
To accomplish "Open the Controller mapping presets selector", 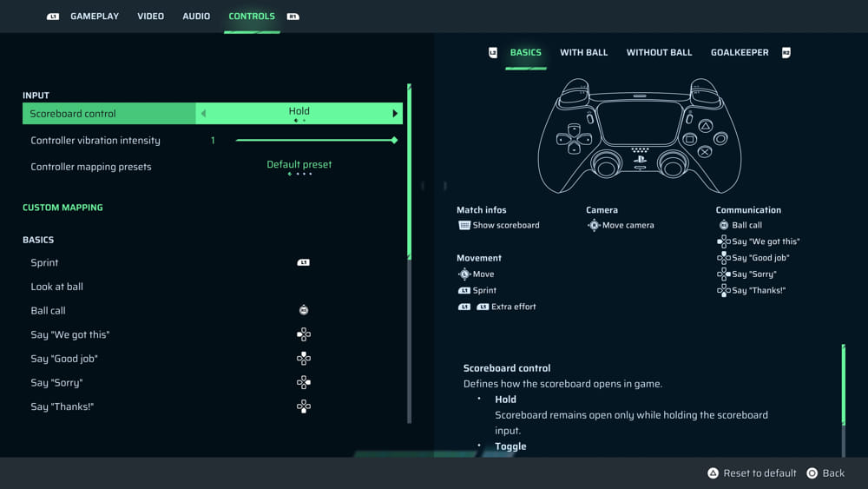I will coord(299,167).
